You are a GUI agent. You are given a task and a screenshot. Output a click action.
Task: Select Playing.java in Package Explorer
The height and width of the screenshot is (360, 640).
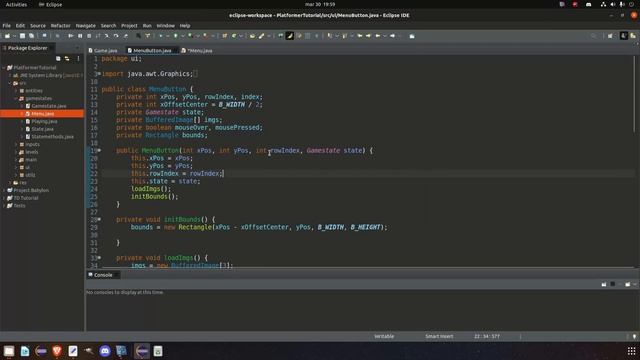(x=44, y=121)
